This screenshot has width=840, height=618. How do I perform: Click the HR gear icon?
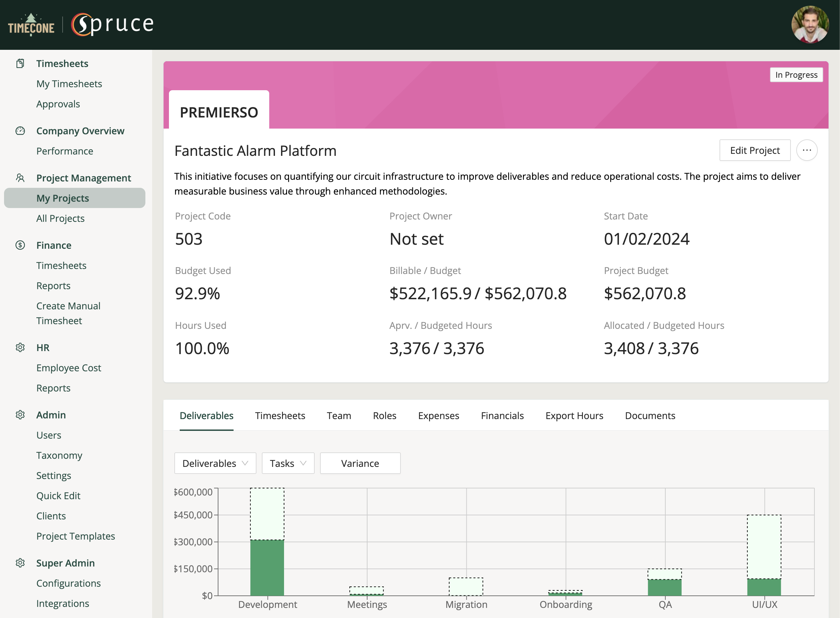[20, 347]
